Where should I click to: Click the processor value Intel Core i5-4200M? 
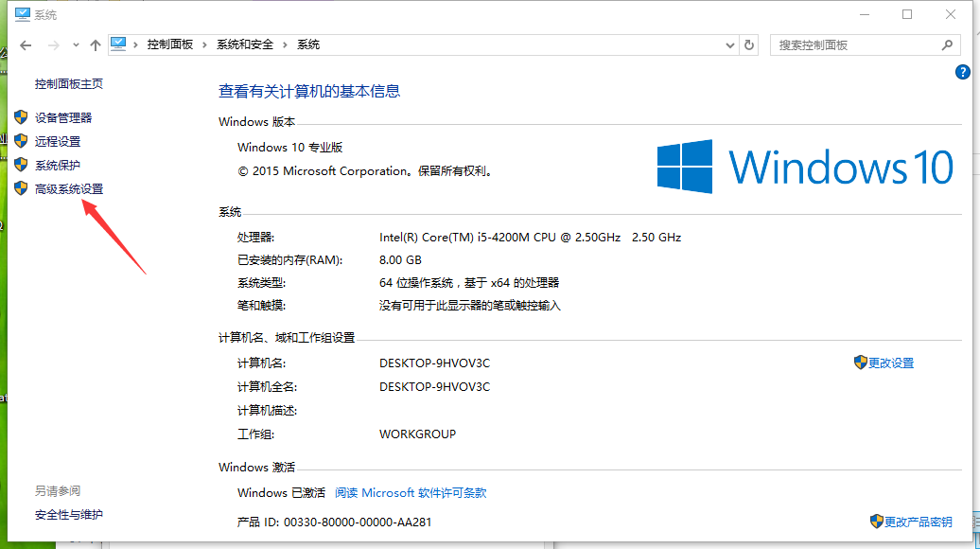point(530,238)
